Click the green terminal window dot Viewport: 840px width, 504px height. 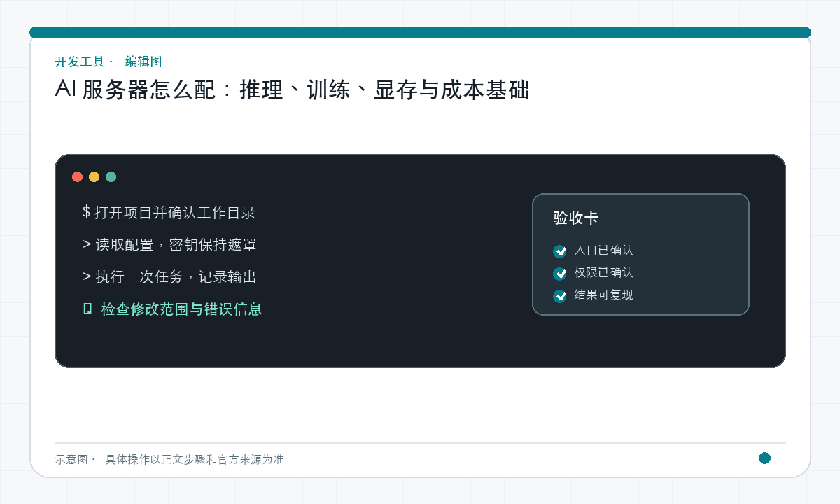click(111, 176)
